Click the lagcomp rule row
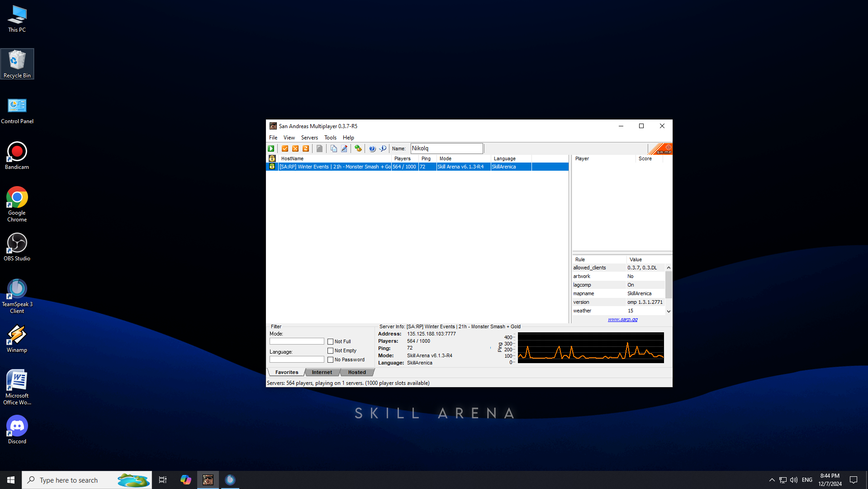The height and width of the screenshot is (489, 868). coord(619,285)
